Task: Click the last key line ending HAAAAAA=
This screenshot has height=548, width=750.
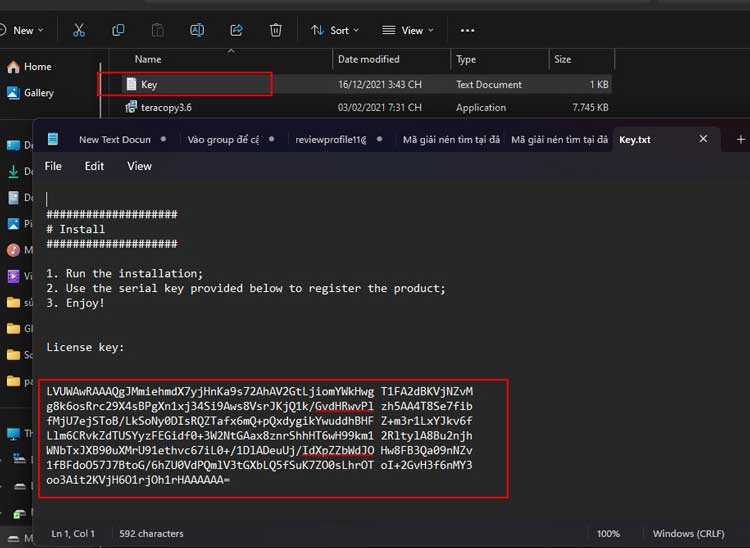Action: coord(138,480)
